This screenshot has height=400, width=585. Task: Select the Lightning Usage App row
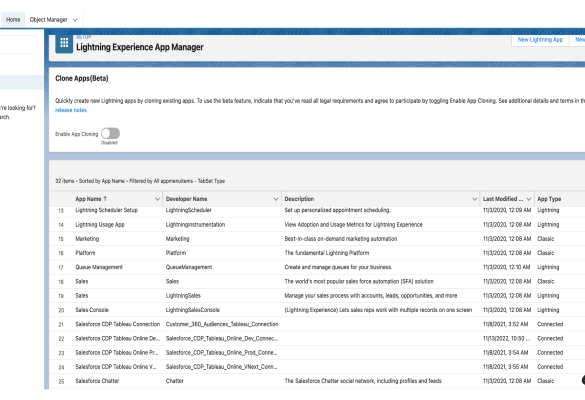point(317,225)
